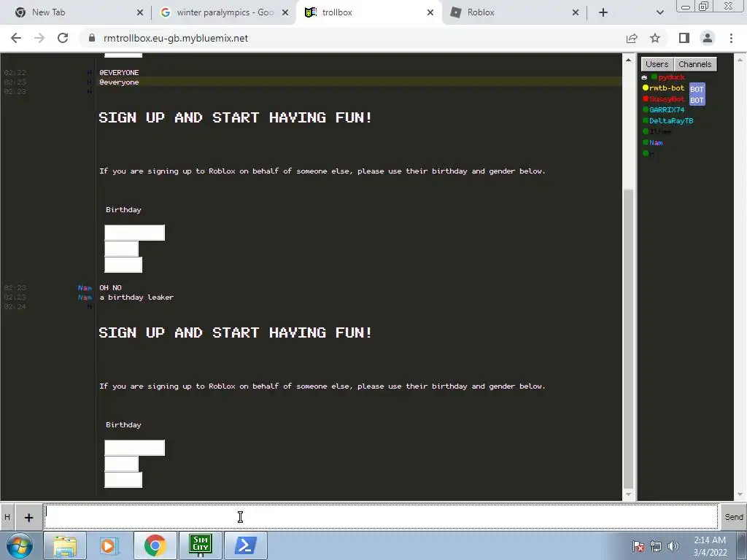This screenshot has height=560, width=747.
Task: Send the chat message
Action: coord(734,517)
